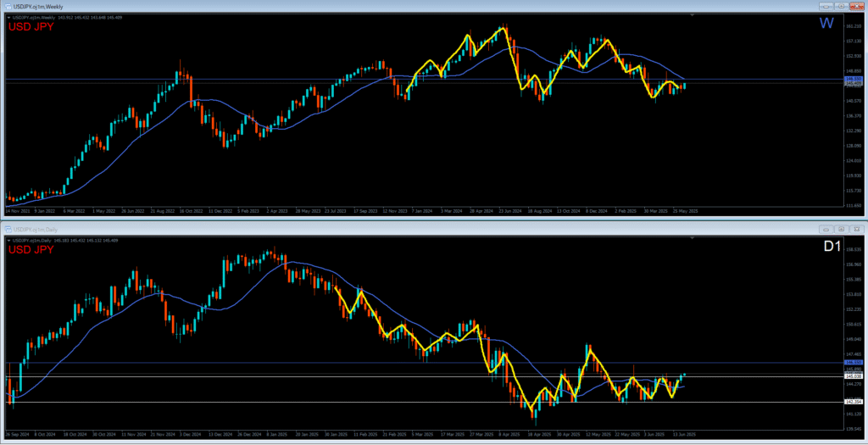868x445 pixels.
Task: Click the Weekly chart window system icon
Action: [8, 7]
